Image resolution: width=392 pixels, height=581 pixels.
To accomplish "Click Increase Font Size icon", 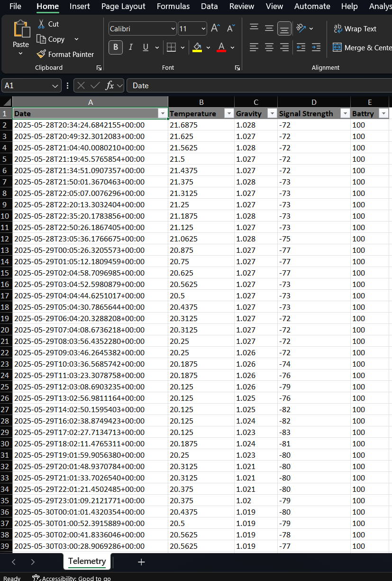I will (215, 28).
